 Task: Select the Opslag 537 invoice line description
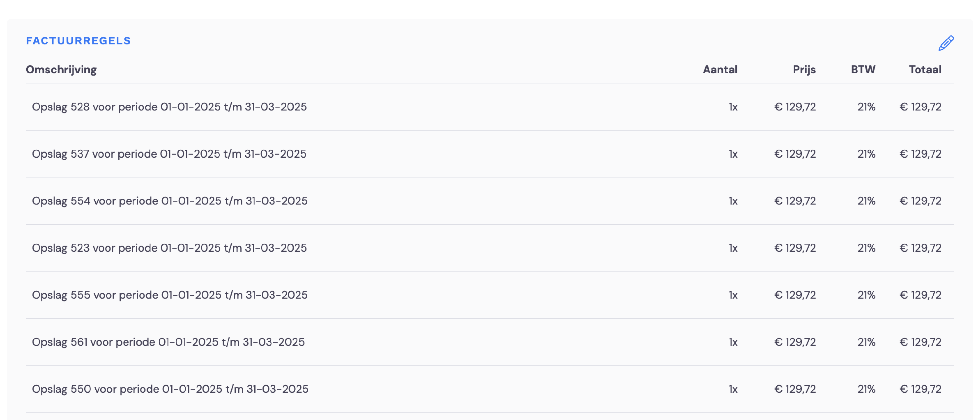(169, 154)
